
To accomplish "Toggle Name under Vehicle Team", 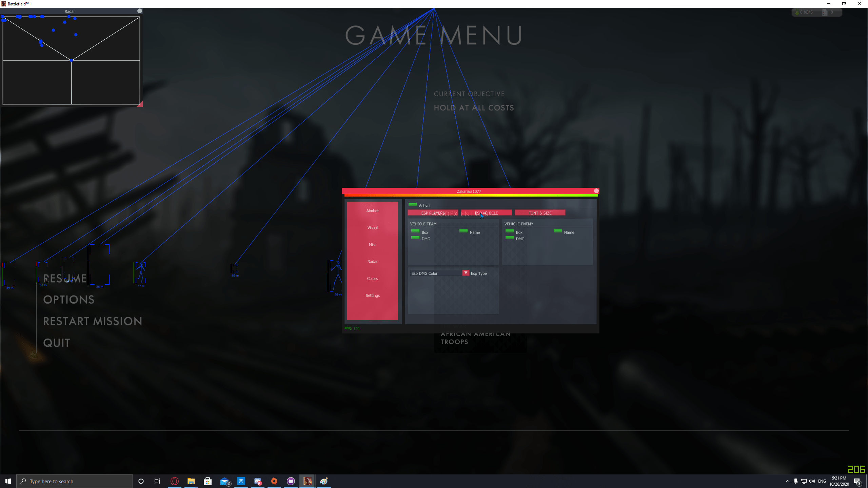I will pos(463,231).
